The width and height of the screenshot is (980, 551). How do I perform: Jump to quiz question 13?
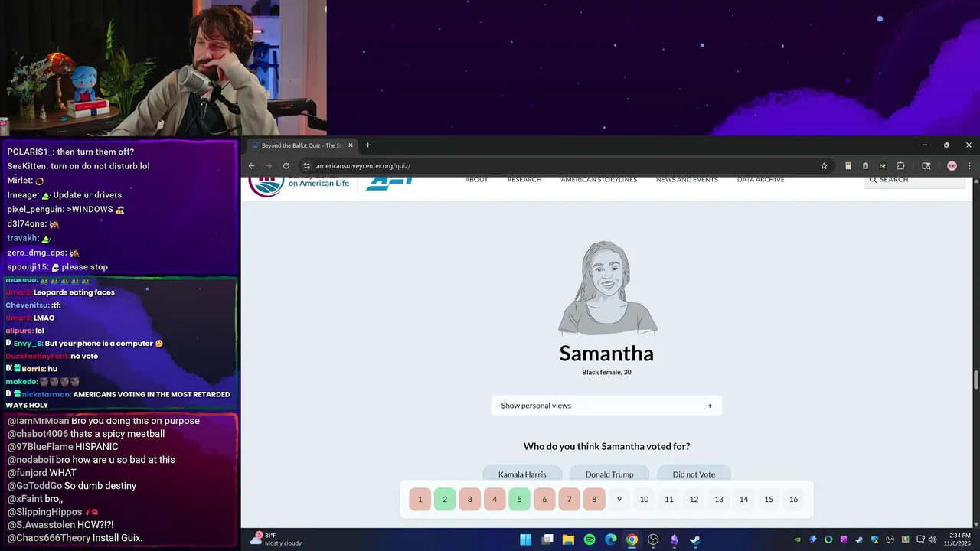pyautogui.click(x=718, y=500)
